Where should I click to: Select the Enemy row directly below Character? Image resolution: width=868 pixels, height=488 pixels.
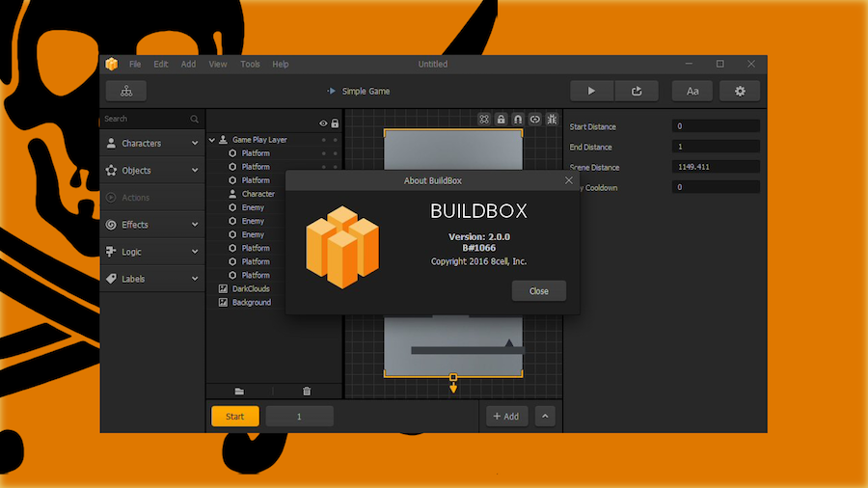253,207
